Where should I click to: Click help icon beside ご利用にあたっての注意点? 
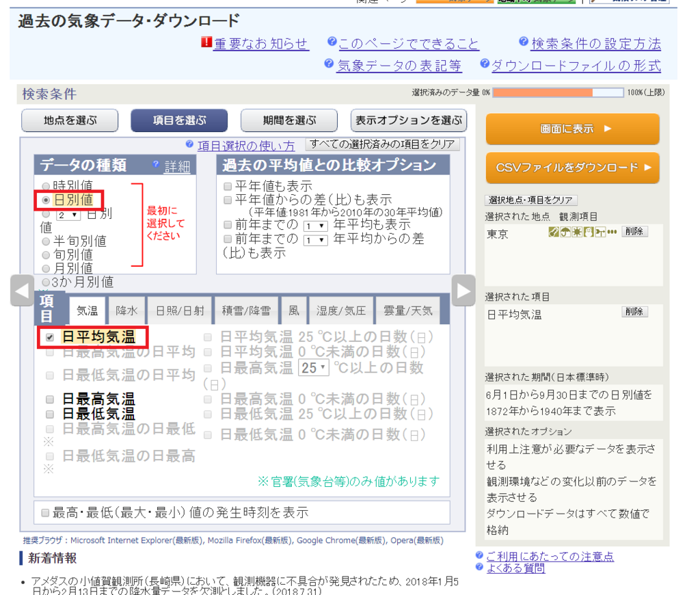[479, 555]
